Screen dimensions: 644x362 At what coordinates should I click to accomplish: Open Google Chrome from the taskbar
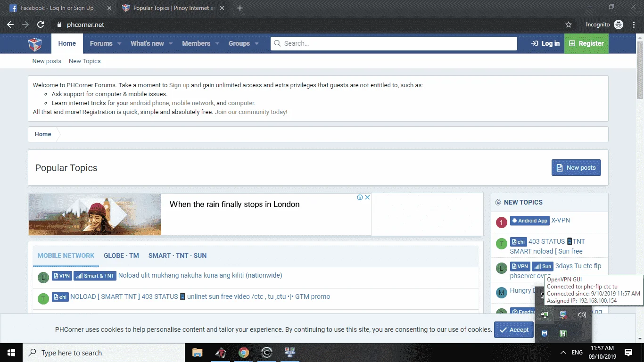(x=243, y=353)
